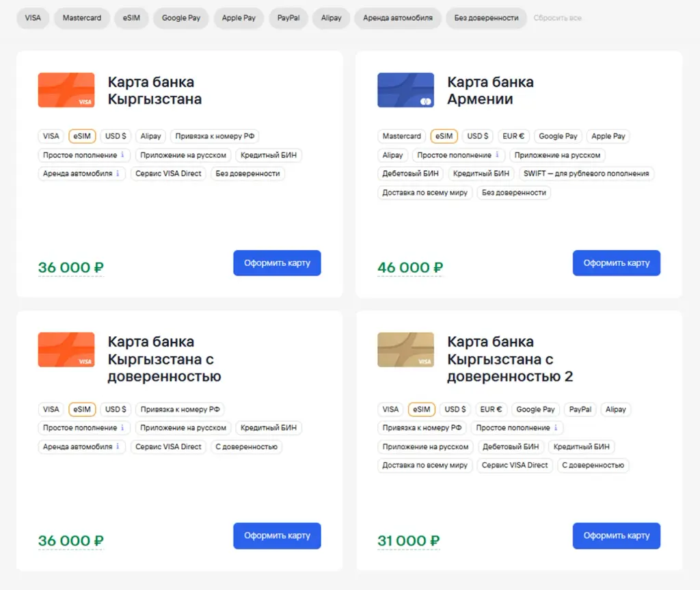Click the 31 000 ₽ price
Screen dimensions: 700x590
click(409, 540)
